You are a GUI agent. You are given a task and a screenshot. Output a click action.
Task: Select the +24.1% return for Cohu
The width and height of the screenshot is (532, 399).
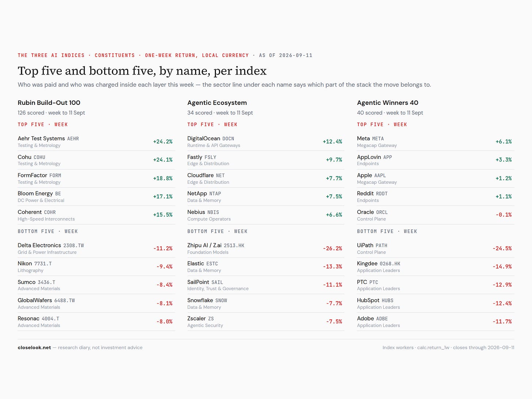pyautogui.click(x=163, y=160)
